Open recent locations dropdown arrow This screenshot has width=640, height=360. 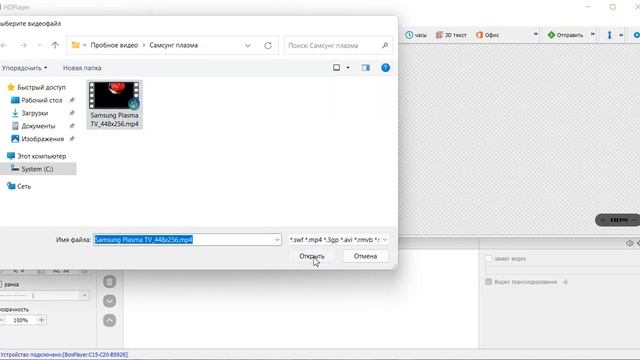(39, 45)
